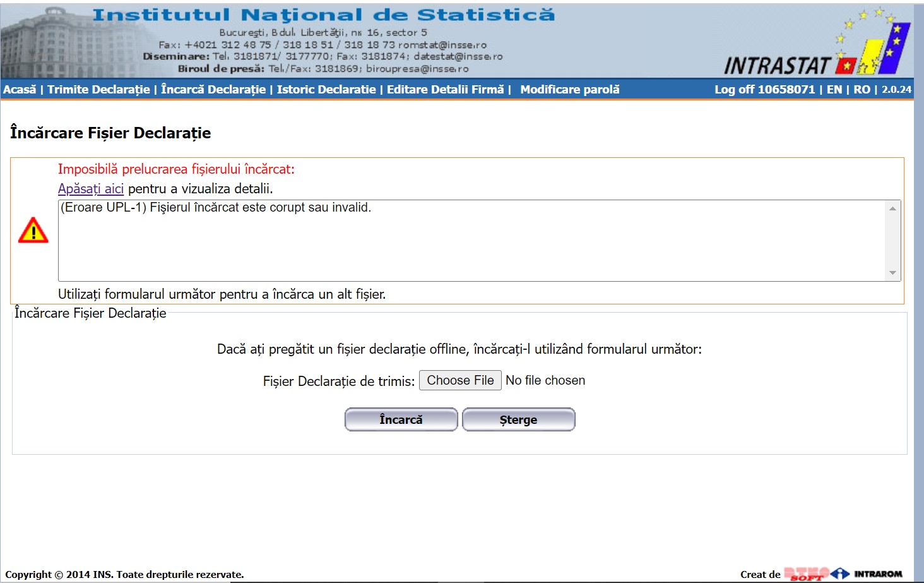The image size is (924, 583).
Task: Click inside the error message text area
Action: pyautogui.click(x=472, y=241)
